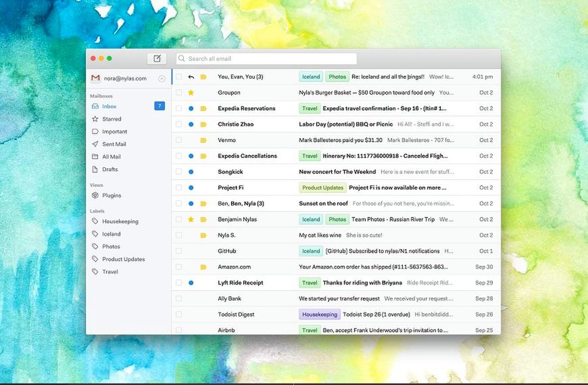Open Lyft email Thanks for riding with Briyana
Image resolution: width=588 pixels, height=385 pixels.
coord(337,283)
